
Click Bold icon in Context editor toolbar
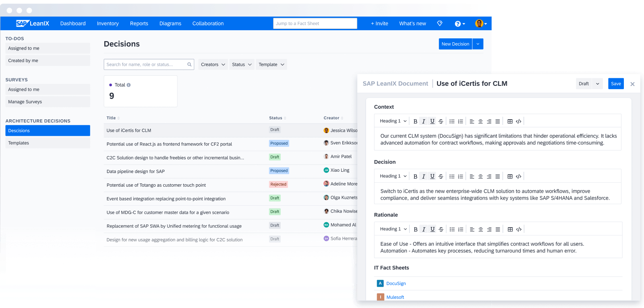(x=415, y=121)
